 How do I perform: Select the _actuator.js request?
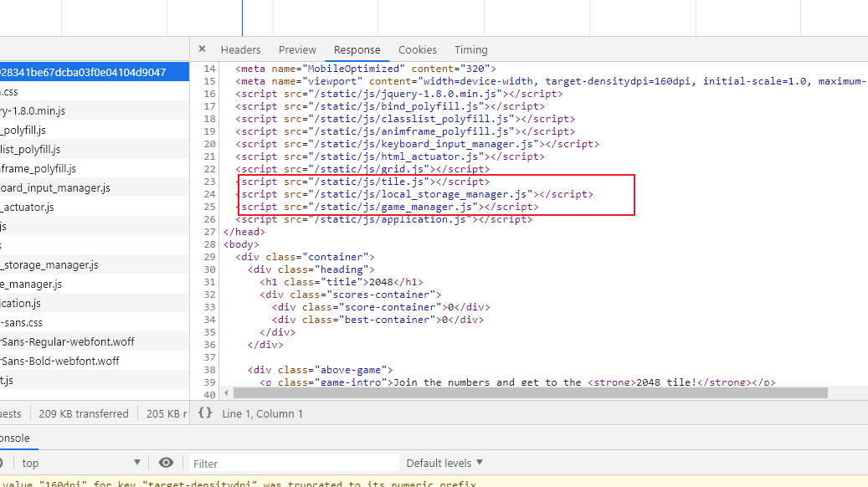pyautogui.click(x=94, y=207)
